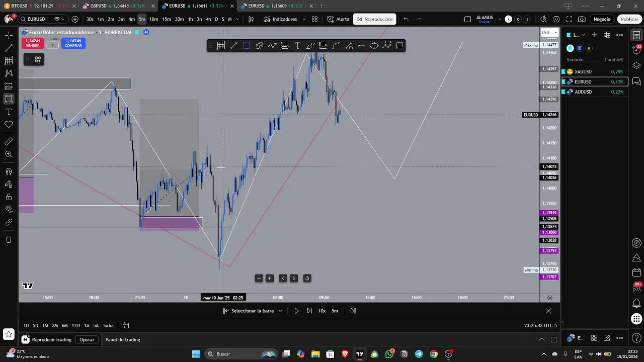Open TradingView app in Windows taskbar

pyautogui.click(x=360, y=354)
